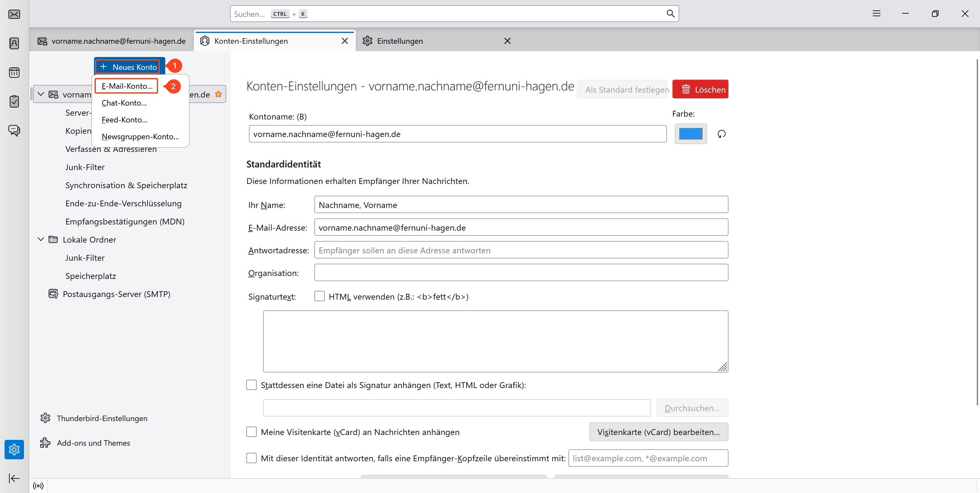Viewport: 980px width, 493px height.
Task: Click the signature file path field
Action: click(x=457, y=408)
